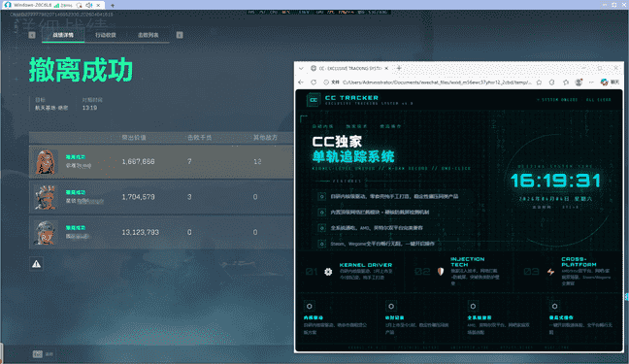Bookmark this page with the star icon
The image size is (629, 364).
point(539,83)
